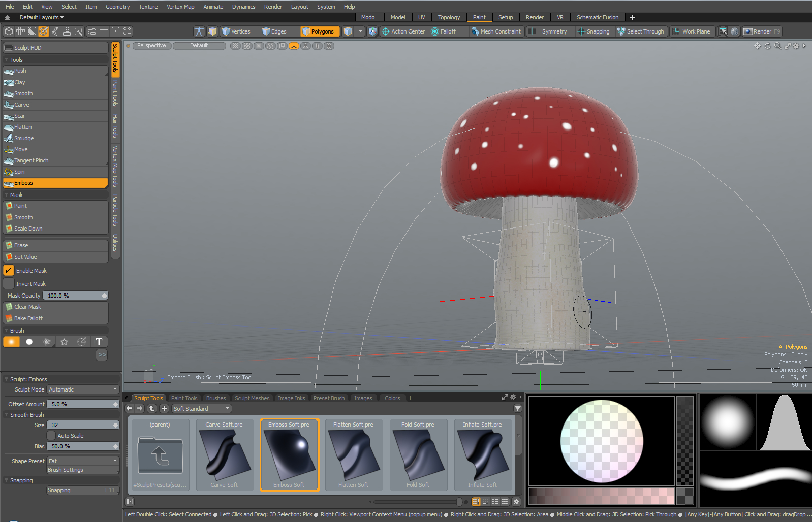
Task: Open the Shape Preset dropdown
Action: [83, 461]
